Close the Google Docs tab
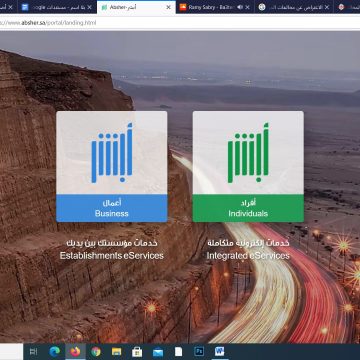 tap(89, 7)
